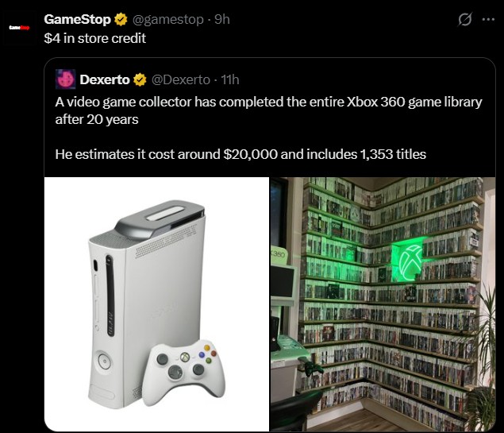Click the @Dexerto handle

click(x=181, y=79)
